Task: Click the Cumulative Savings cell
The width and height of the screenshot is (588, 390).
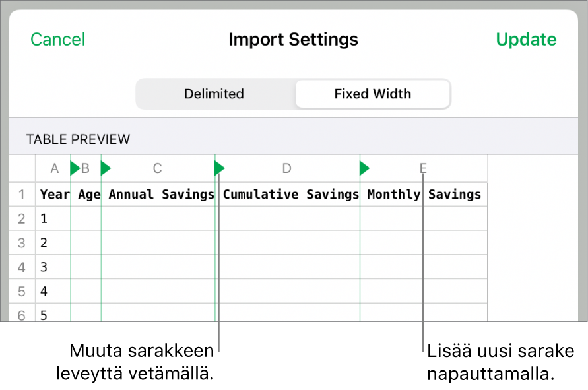Action: point(290,195)
